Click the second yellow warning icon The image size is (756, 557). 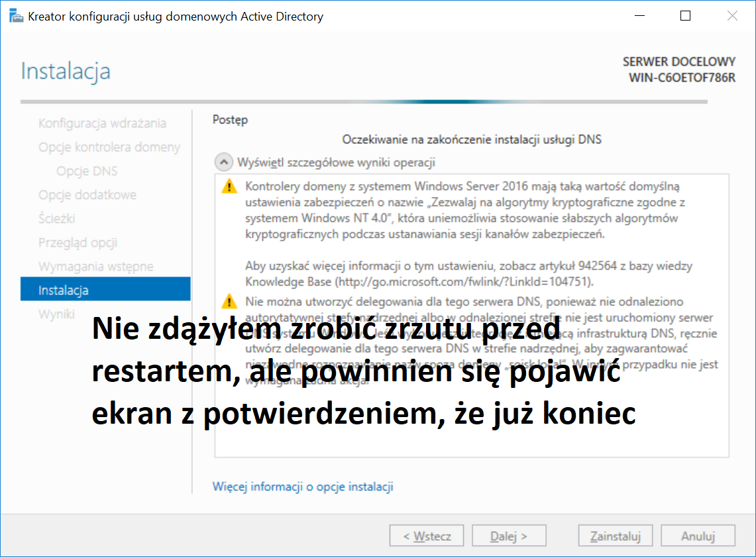point(229,302)
